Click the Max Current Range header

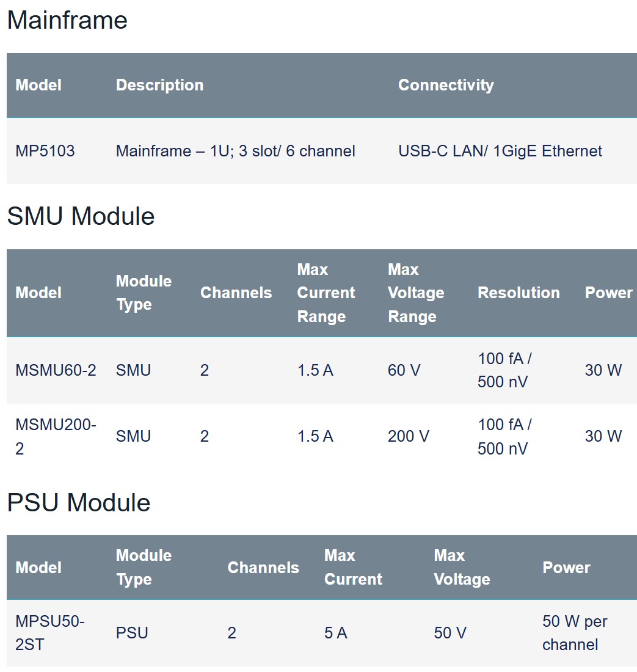click(326, 293)
